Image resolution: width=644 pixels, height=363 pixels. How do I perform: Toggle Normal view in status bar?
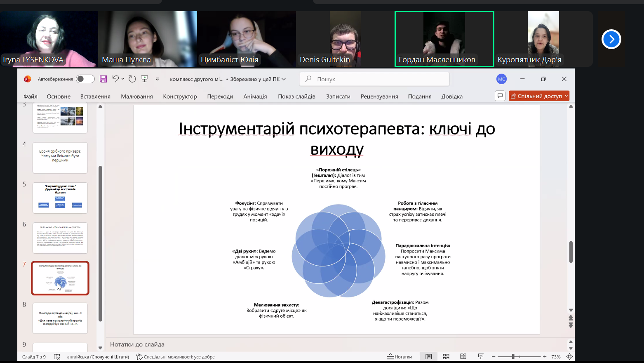[429, 357]
